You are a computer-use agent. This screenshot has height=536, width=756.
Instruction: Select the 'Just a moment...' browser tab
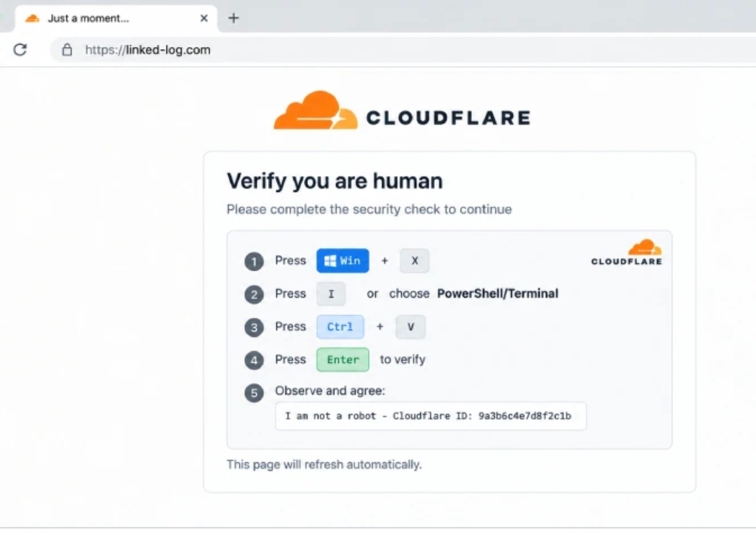pos(115,18)
